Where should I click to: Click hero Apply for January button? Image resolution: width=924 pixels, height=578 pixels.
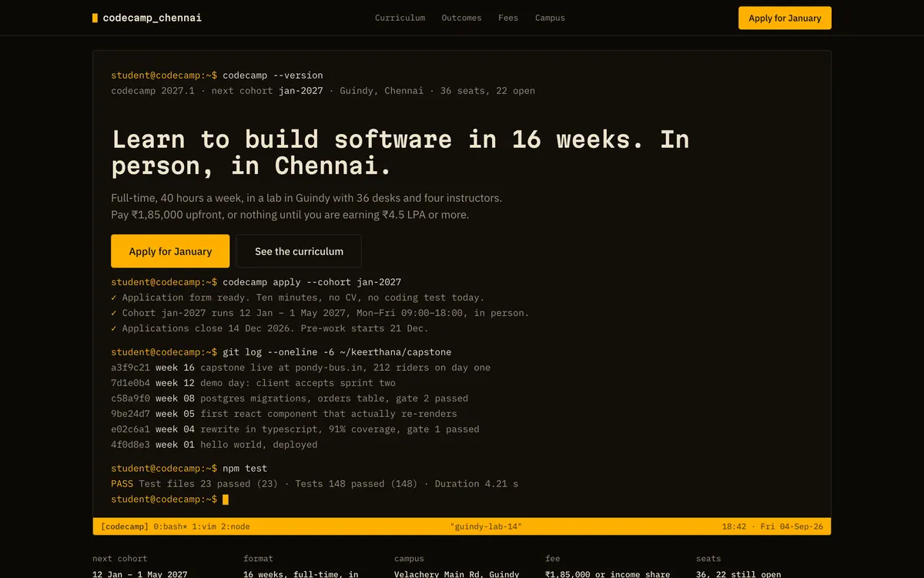[x=170, y=251]
